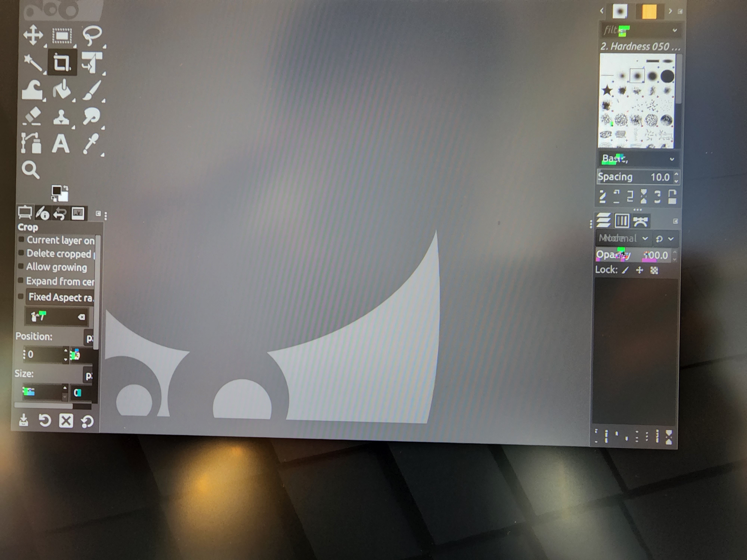
Task: Select the Eraser tool
Action: [x=32, y=116]
